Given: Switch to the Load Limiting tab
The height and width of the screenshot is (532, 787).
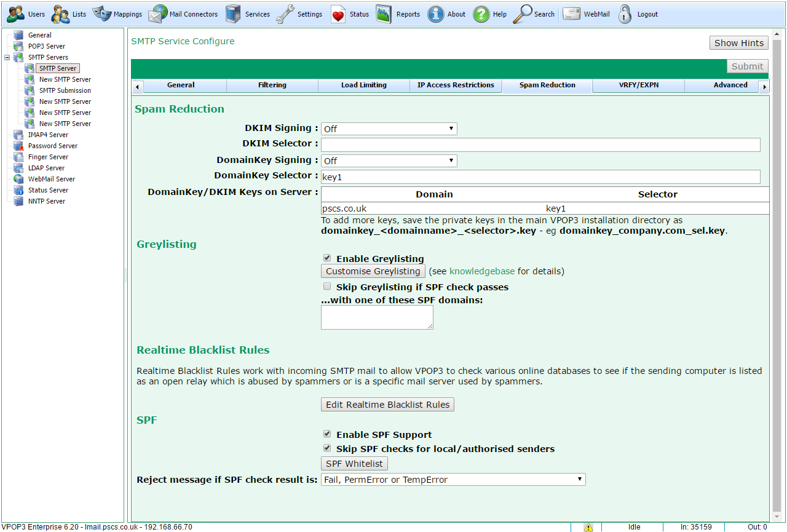Looking at the screenshot, I should point(364,85).
